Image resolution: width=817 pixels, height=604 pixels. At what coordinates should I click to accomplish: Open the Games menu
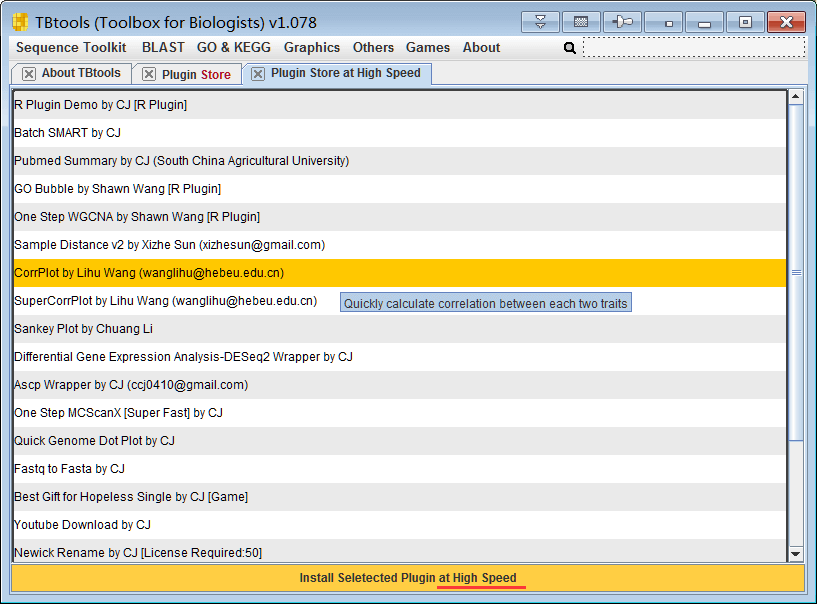click(x=428, y=47)
